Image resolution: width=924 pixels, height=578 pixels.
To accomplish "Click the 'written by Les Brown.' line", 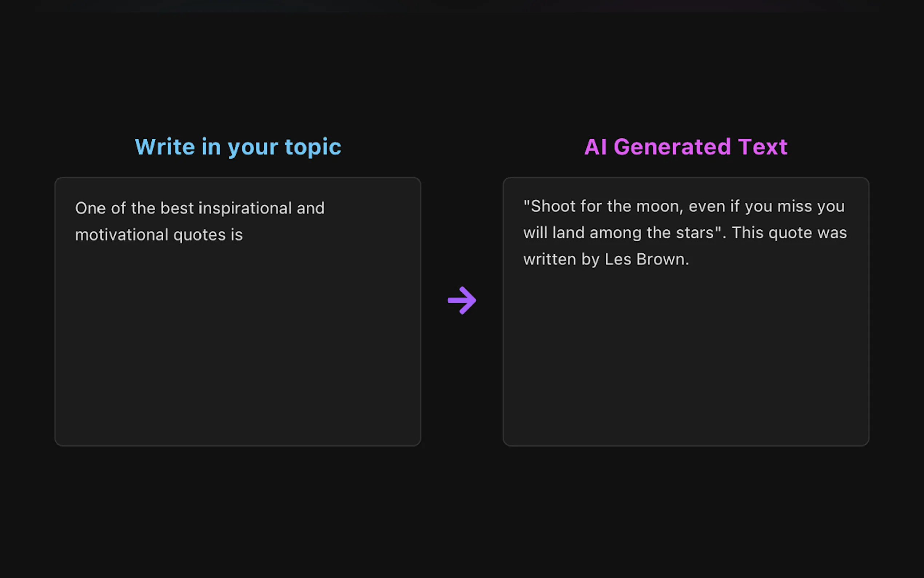I will point(606,260).
